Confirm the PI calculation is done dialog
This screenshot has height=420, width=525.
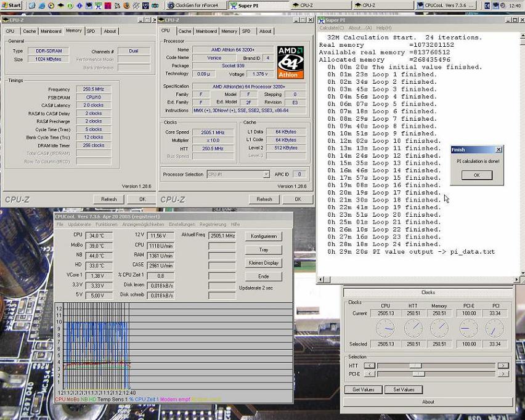tap(477, 175)
